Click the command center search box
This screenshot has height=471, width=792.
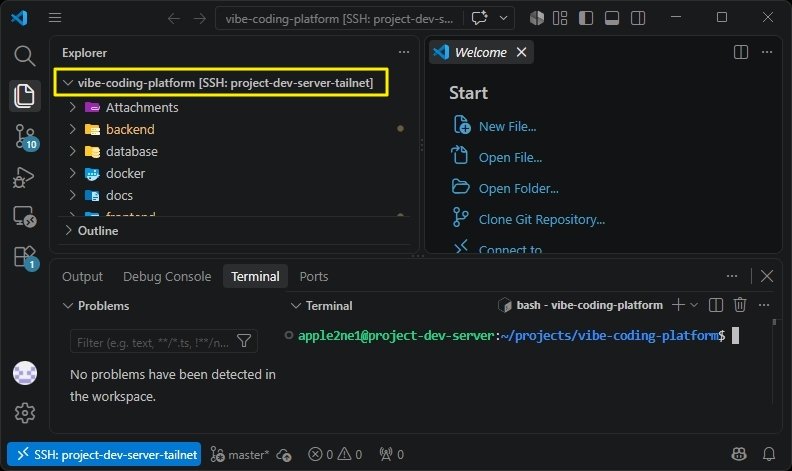point(339,19)
